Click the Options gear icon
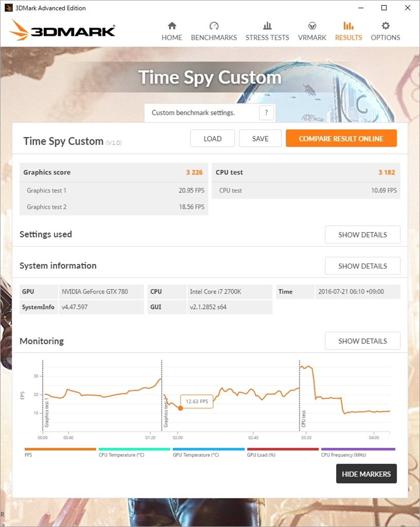This screenshot has height=527, width=420. tap(386, 26)
